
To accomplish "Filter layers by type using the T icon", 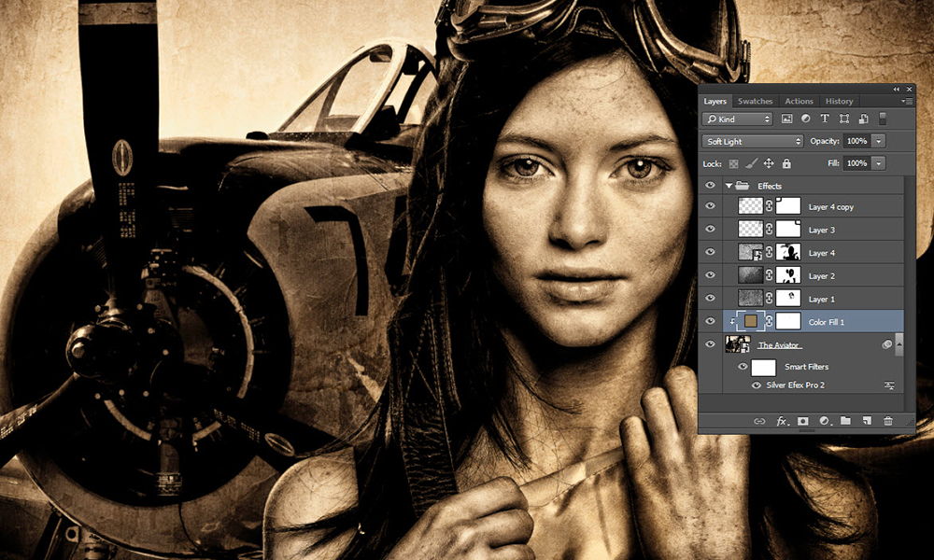I will (x=825, y=119).
